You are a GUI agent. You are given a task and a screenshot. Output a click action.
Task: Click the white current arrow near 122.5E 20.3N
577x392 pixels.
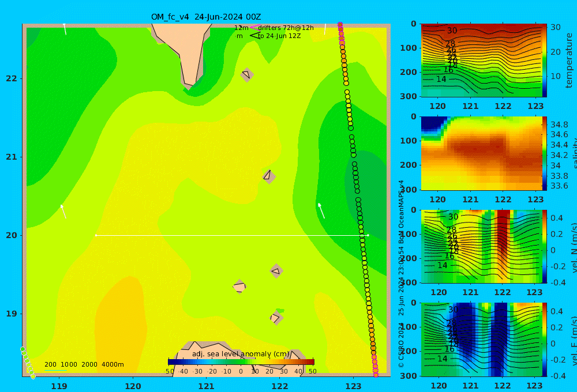point(321,211)
